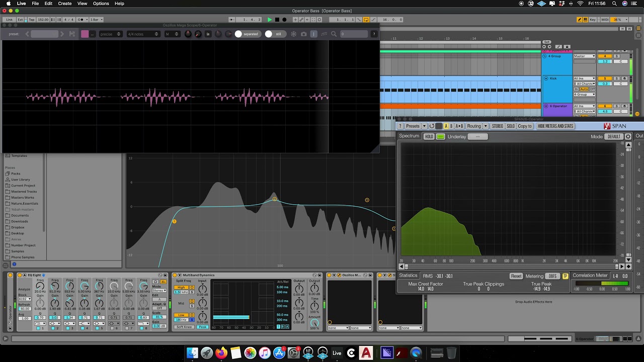Image resolution: width=644 pixels, height=362 pixels.
Task: Toggle the Multiband Dynamics High band on
Action: coord(181,288)
